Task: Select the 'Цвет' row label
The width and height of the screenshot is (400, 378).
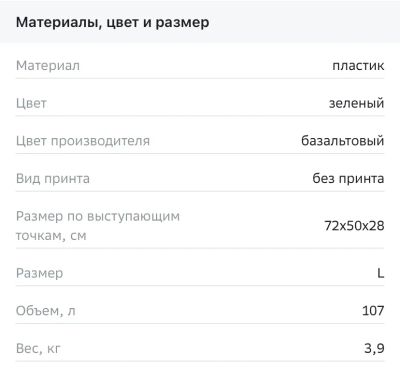Action: [x=31, y=103]
